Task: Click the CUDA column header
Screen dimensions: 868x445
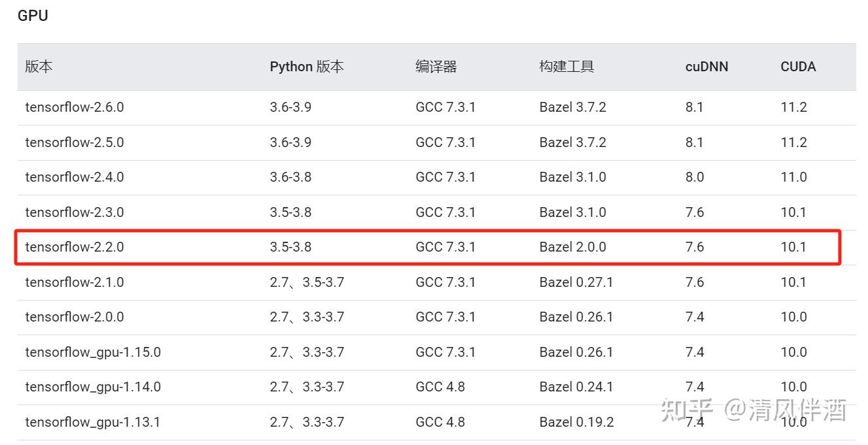Action: tap(798, 67)
